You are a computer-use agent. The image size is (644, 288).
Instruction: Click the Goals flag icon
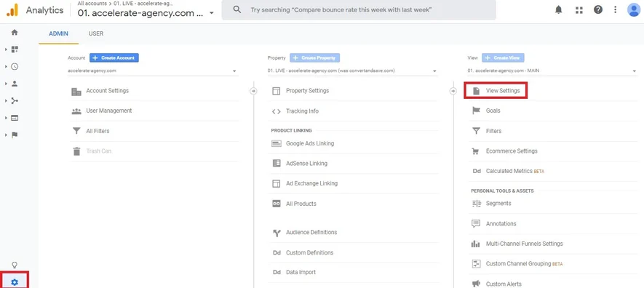tap(476, 111)
